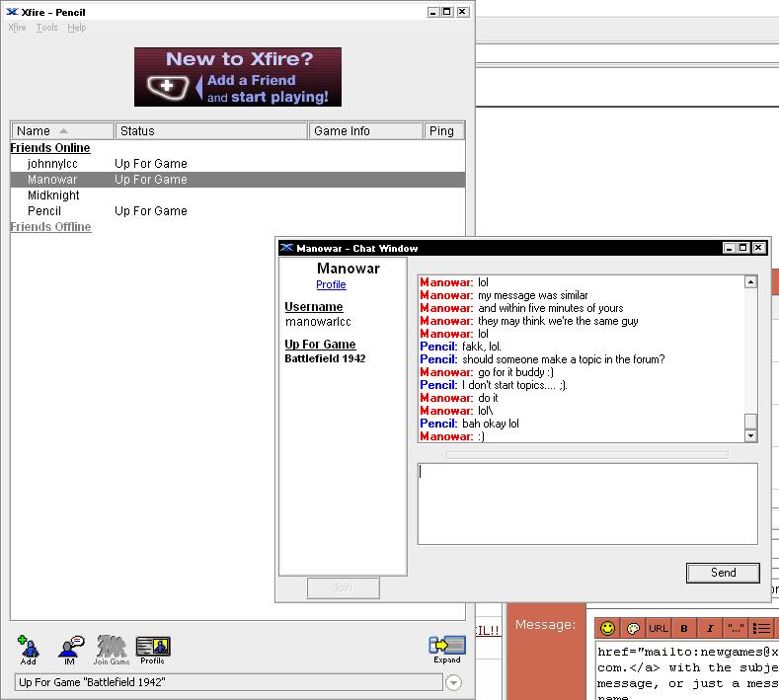The image size is (779, 700).
Task: Maximize the Manowar chat window
Action: (743, 248)
